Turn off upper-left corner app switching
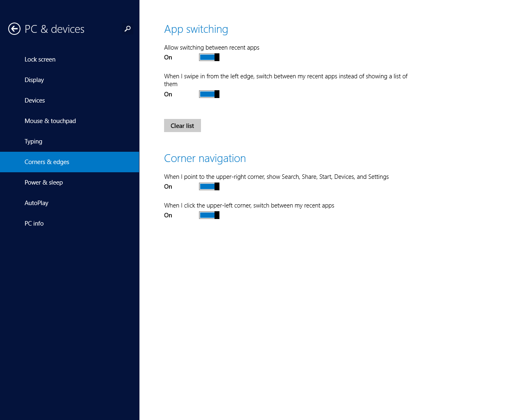 (x=209, y=215)
